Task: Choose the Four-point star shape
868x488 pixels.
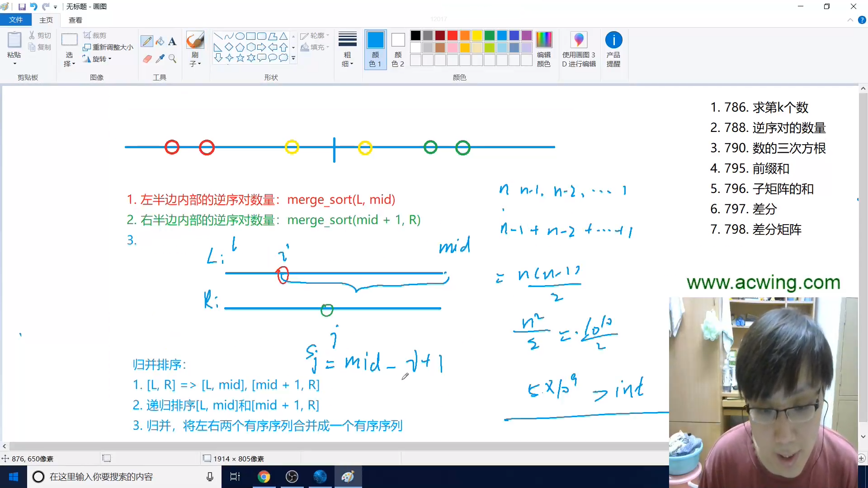Action: (x=229, y=58)
